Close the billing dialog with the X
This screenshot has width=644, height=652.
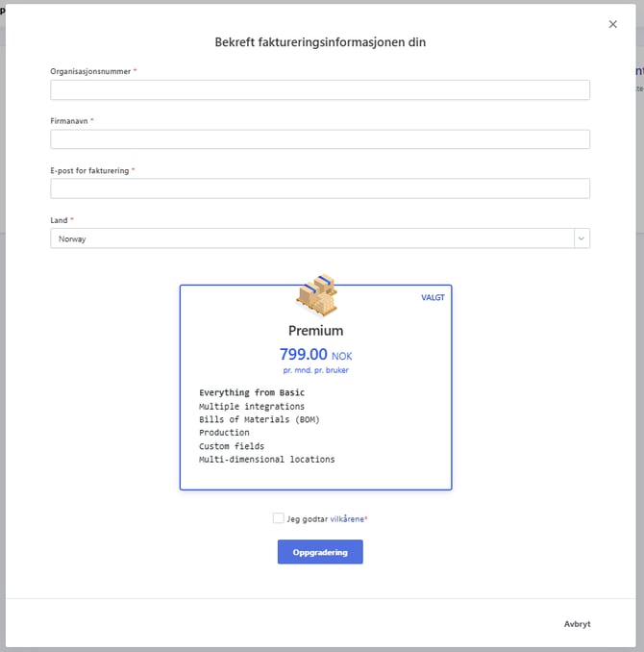(x=613, y=24)
